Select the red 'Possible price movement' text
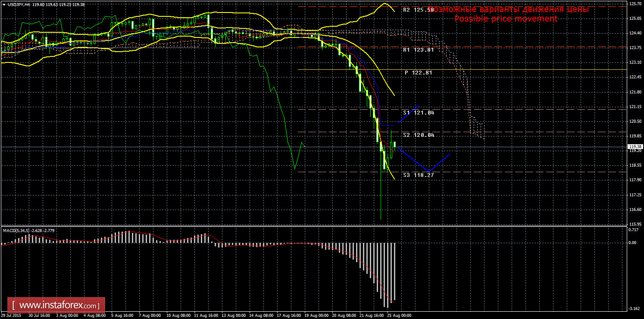 click(x=506, y=19)
